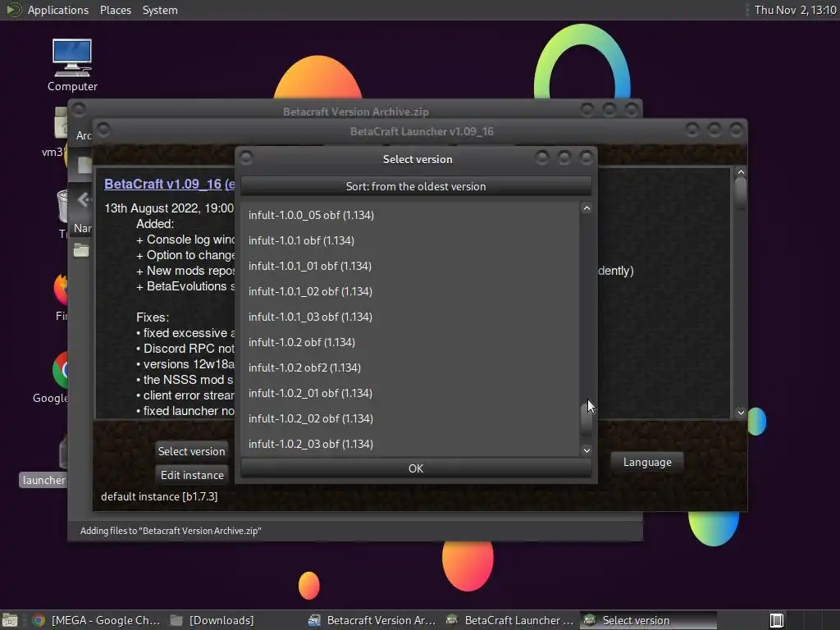Select infult-1.0.1_01 obf (1.134)
840x630 pixels.
coord(410,266)
